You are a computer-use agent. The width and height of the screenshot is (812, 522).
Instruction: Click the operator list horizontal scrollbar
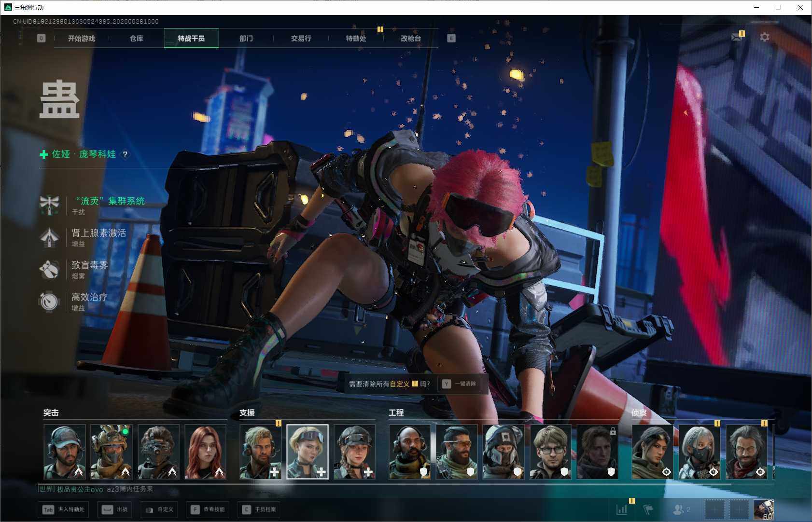pyautogui.click(x=384, y=484)
